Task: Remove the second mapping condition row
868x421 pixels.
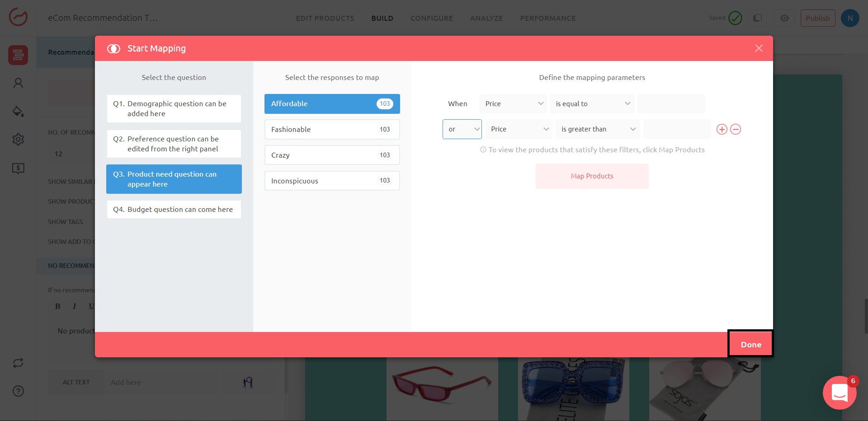Action: click(736, 130)
